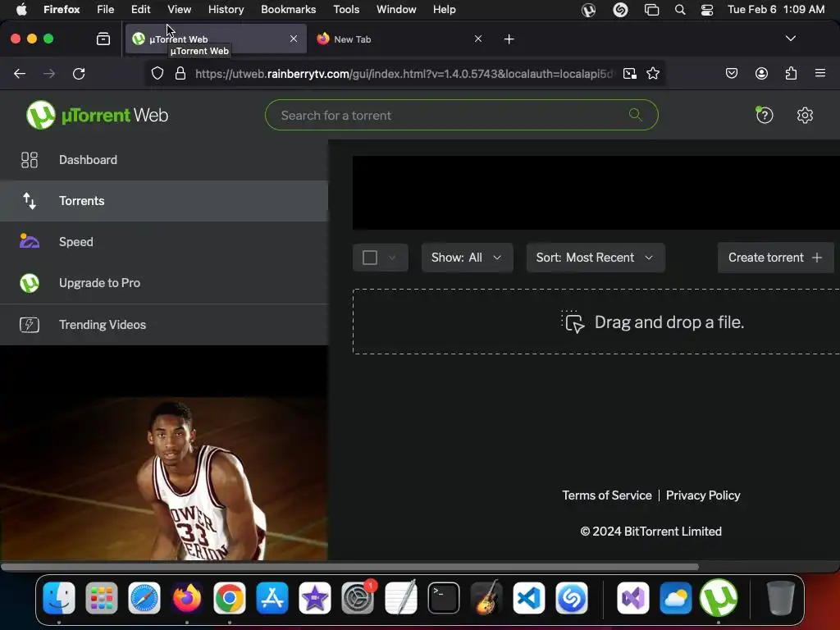Screen dimensions: 840x630
Task: Select the Torrents sidebar item
Action: tap(163, 201)
